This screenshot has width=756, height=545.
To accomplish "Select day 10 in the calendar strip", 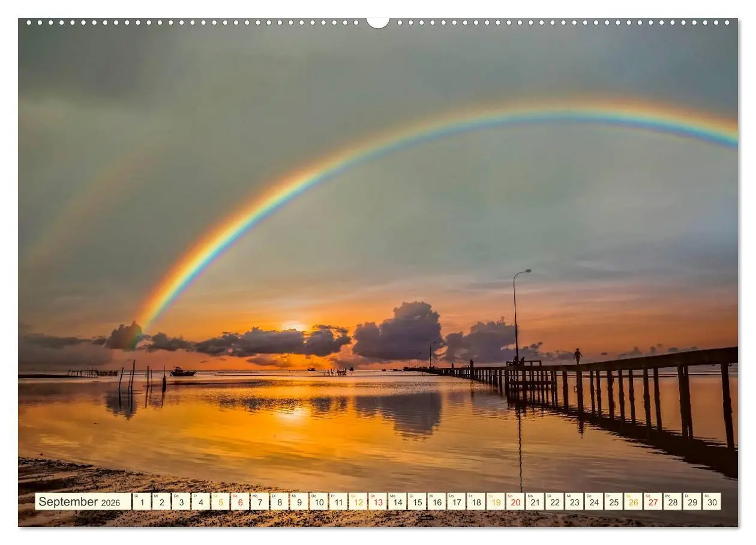I will point(319,502).
